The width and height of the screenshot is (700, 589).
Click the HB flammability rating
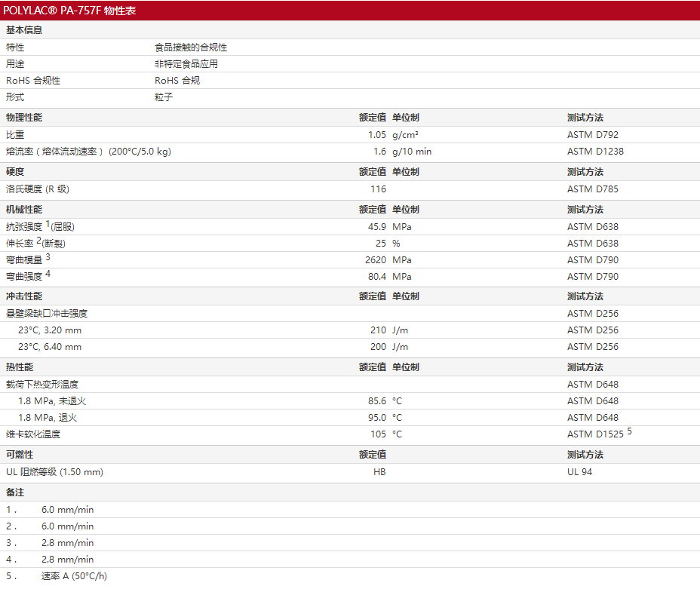click(379, 472)
